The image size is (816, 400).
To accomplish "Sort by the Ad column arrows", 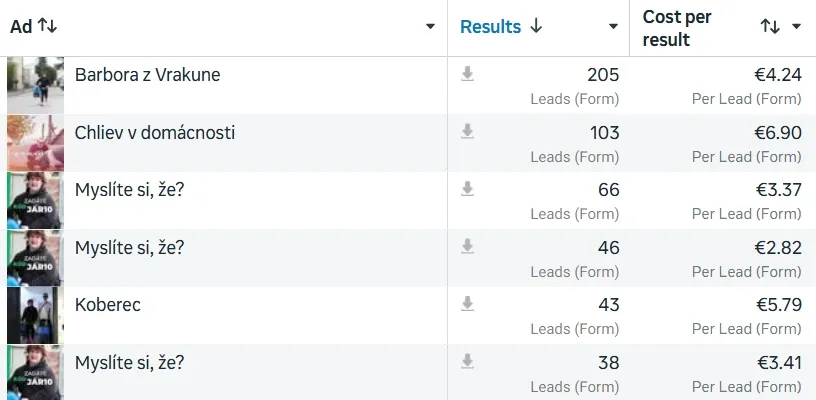I will [x=47, y=26].
